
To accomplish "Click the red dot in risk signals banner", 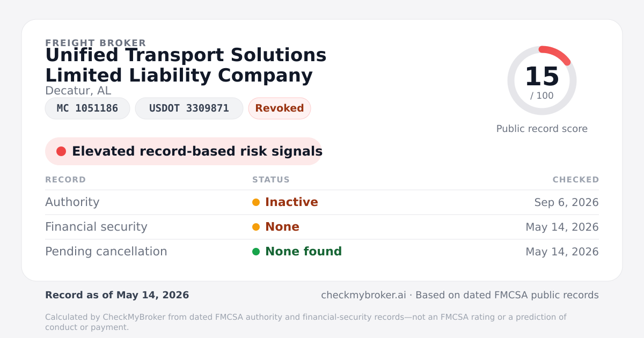I will 61,151.
